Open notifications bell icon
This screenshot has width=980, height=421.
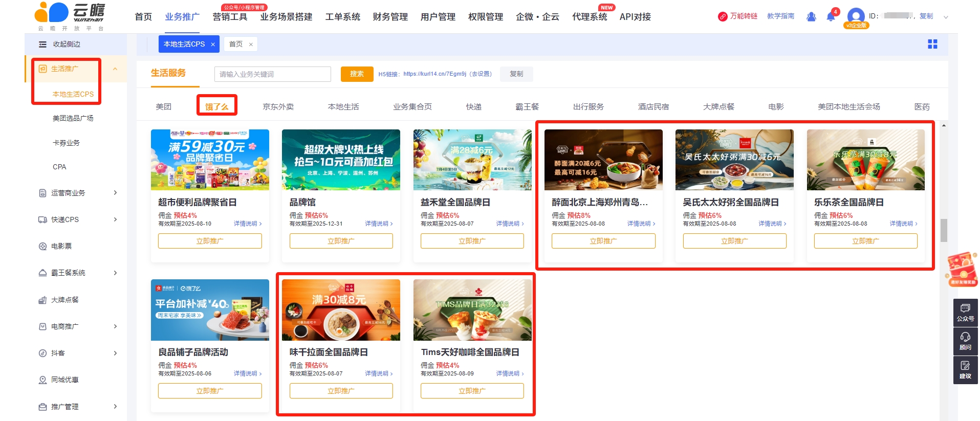[x=831, y=17]
